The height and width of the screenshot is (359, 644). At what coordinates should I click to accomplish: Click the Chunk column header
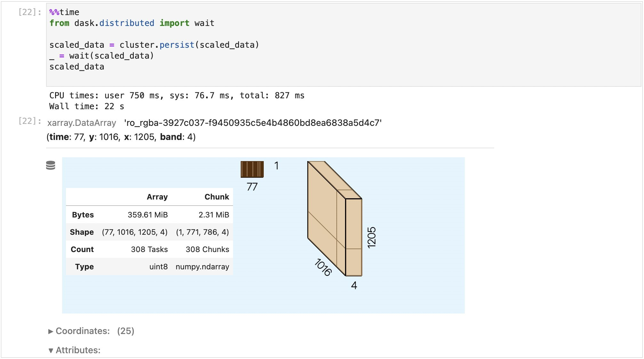click(217, 197)
